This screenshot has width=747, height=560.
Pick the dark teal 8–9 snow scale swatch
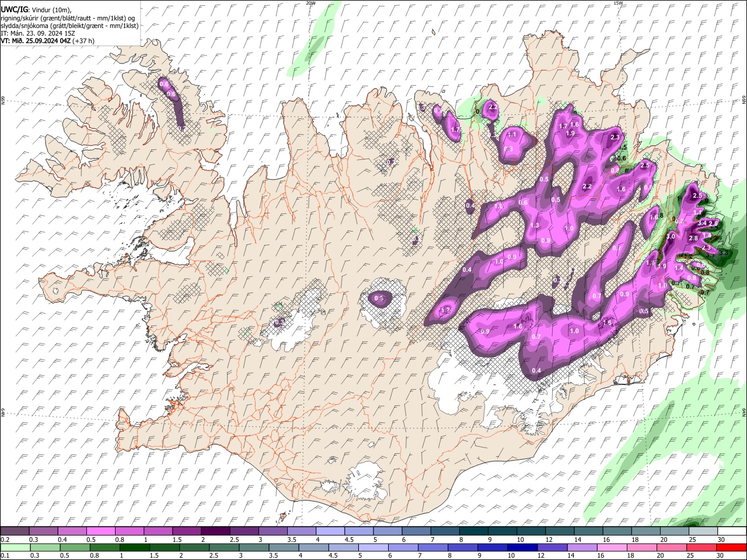tap(473, 531)
